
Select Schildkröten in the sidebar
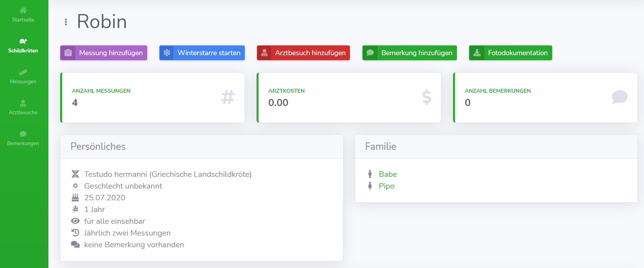pos(23,50)
